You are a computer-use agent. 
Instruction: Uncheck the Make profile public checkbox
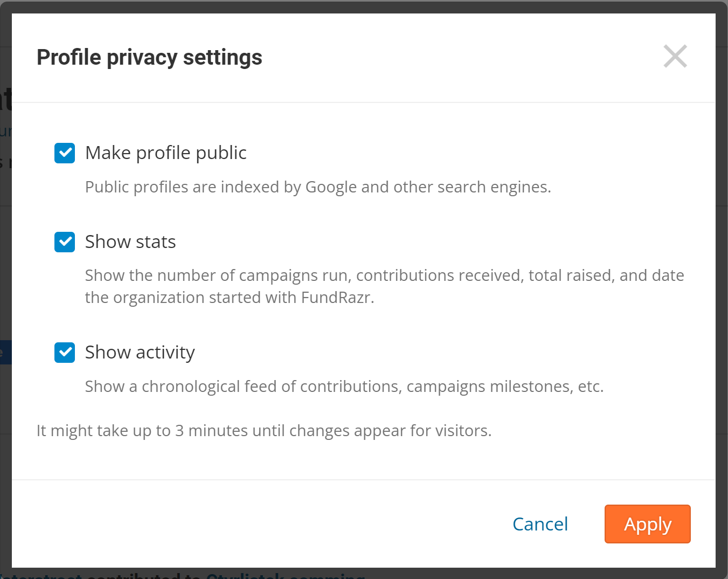(65, 153)
